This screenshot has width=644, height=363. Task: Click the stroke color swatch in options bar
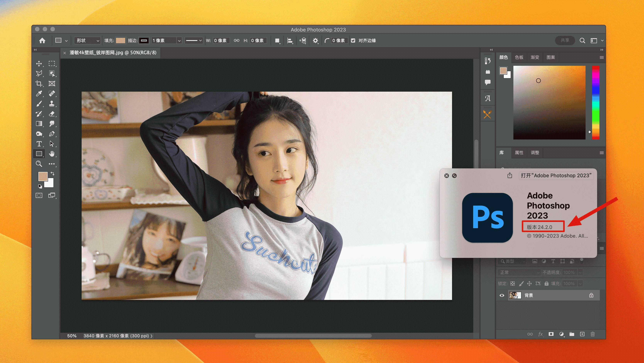[x=144, y=41]
